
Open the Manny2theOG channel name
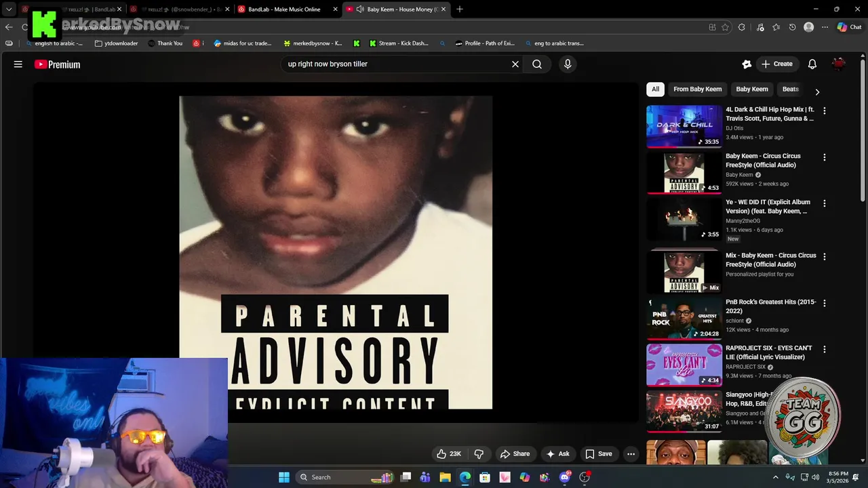744,220
